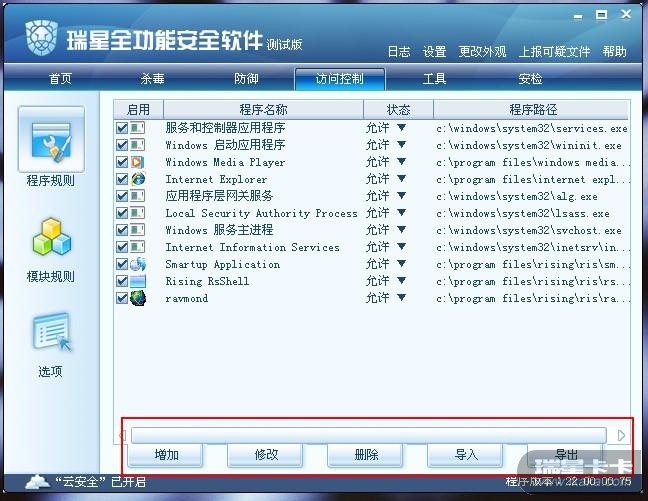Click the cloud security status icon
Viewport: 648px width, 501px height.
tap(37, 482)
